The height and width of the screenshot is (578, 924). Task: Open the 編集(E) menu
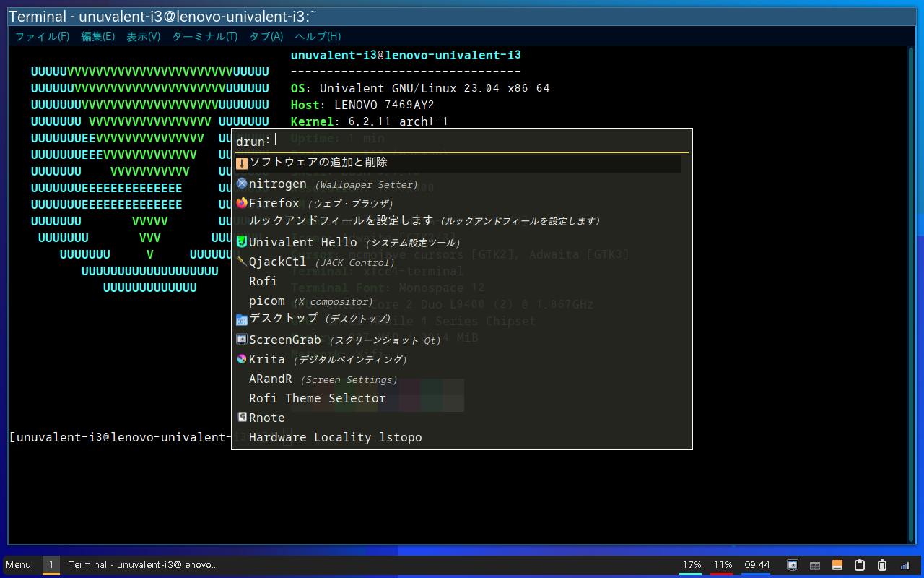coord(98,36)
